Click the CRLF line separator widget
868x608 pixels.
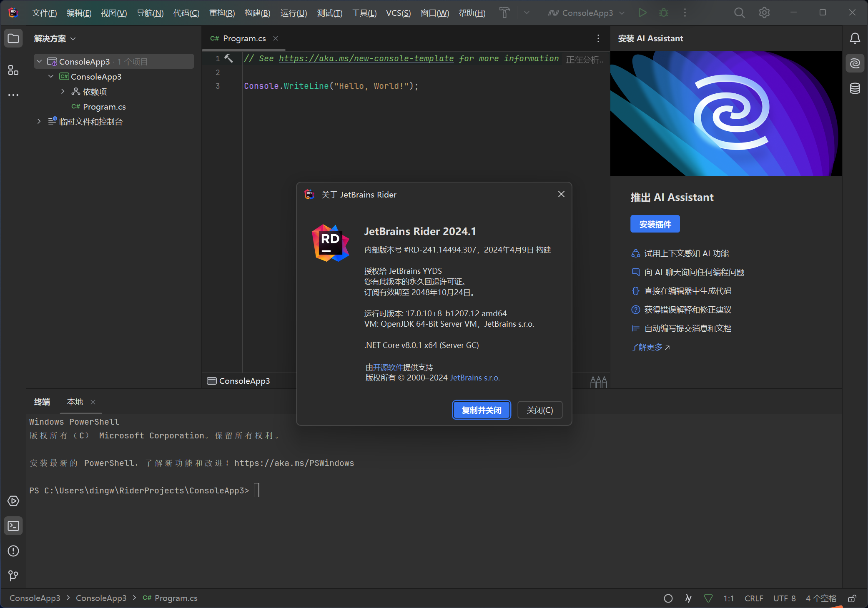(x=753, y=598)
